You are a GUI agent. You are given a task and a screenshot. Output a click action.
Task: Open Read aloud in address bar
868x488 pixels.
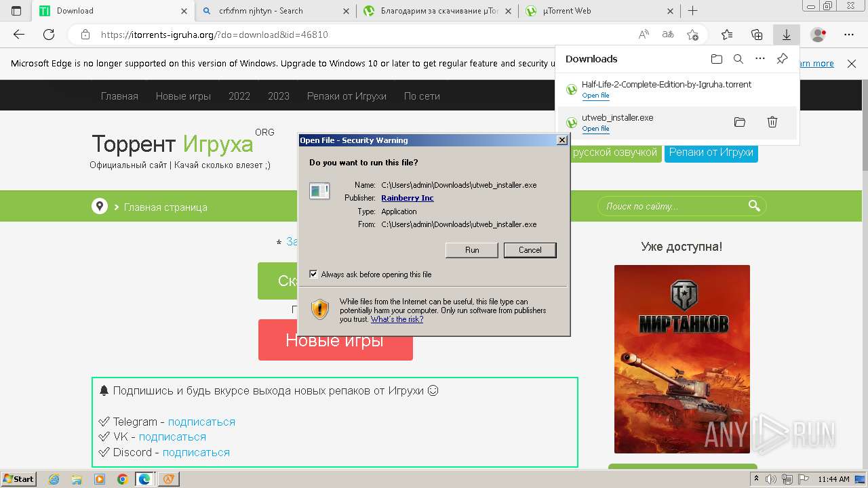644,35
